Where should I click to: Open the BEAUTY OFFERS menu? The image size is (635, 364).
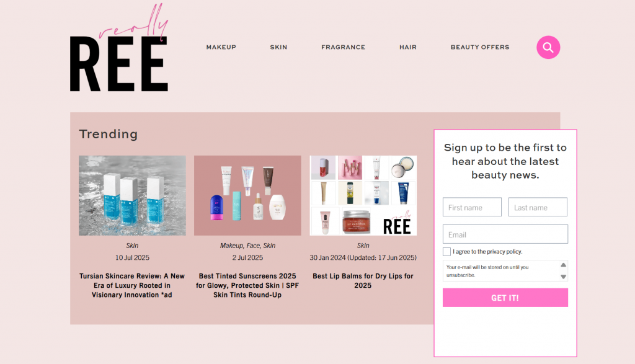[x=480, y=47]
